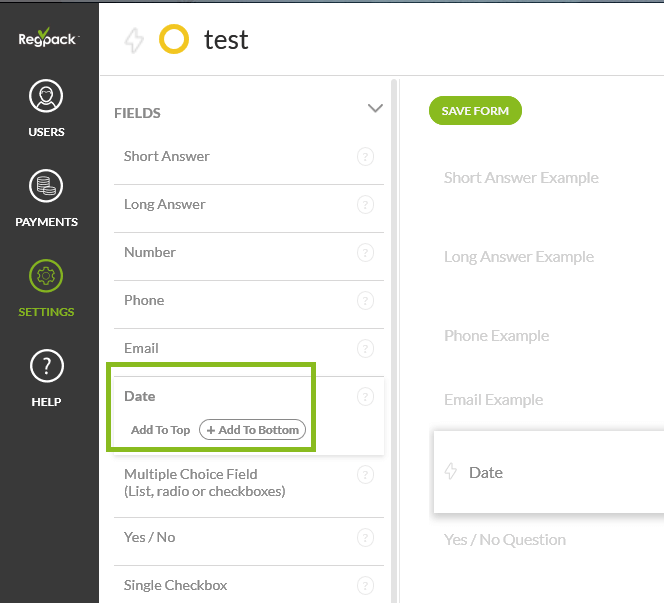Select the Long Answer field type

point(165,204)
